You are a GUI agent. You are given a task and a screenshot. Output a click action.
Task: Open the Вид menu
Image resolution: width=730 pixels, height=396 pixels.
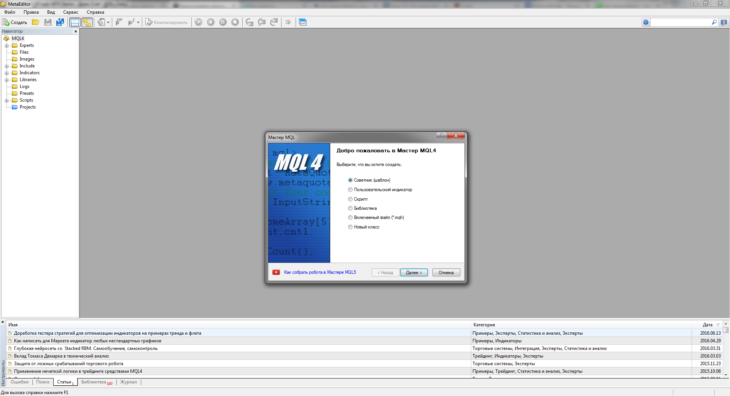tap(51, 12)
